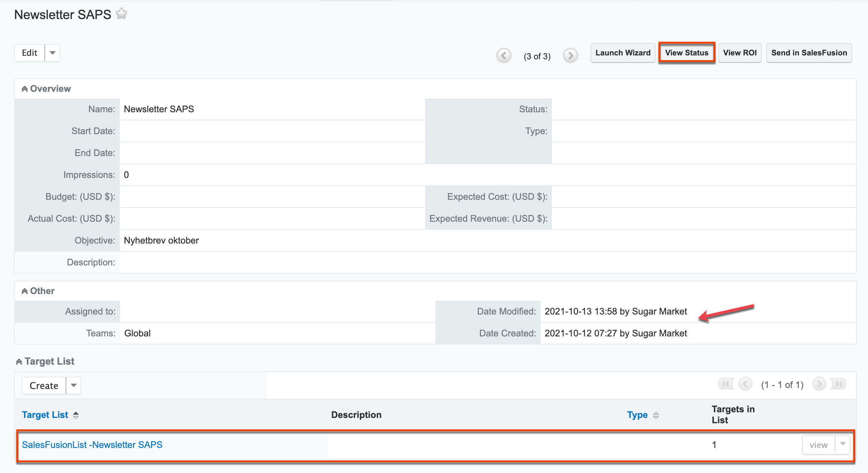Screen dimensions: 868x473
Task: Jump to first page of Target List
Action: click(726, 384)
